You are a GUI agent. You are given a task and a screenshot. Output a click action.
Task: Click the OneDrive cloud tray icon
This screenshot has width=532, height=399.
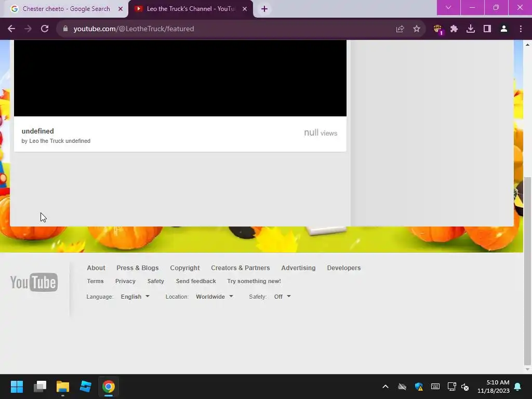[x=402, y=387]
